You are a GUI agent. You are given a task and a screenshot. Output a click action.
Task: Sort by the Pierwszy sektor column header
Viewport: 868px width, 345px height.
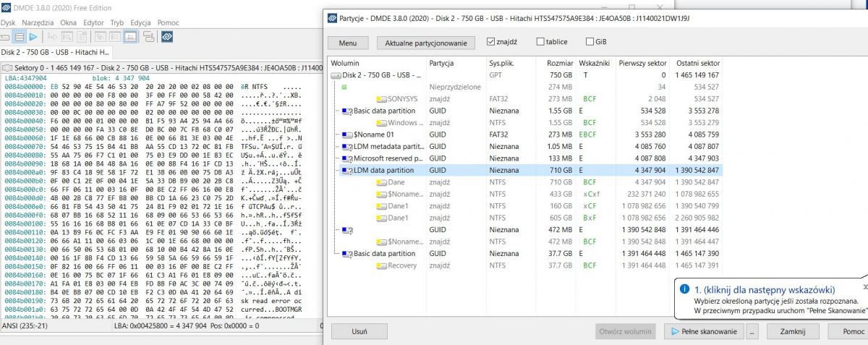click(642, 63)
